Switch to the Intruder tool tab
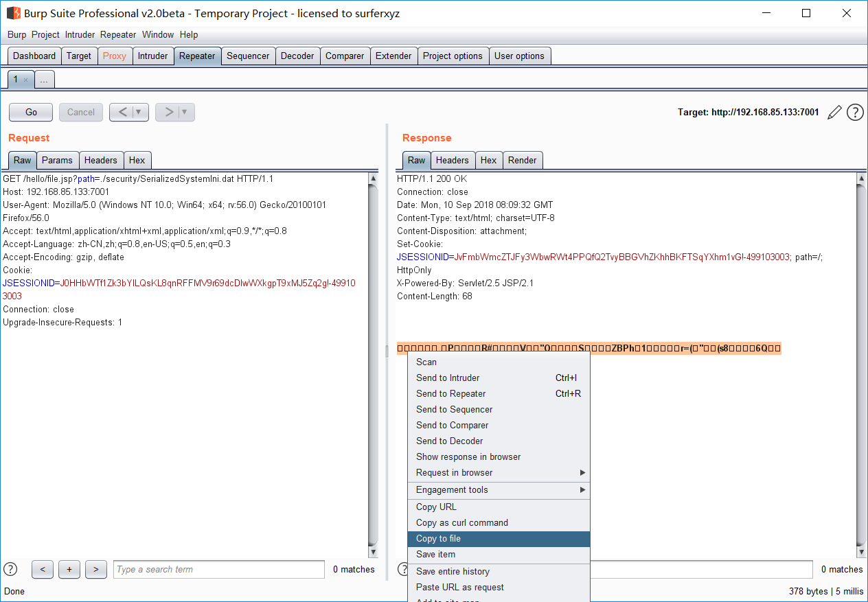The width and height of the screenshot is (868, 602). click(x=152, y=56)
